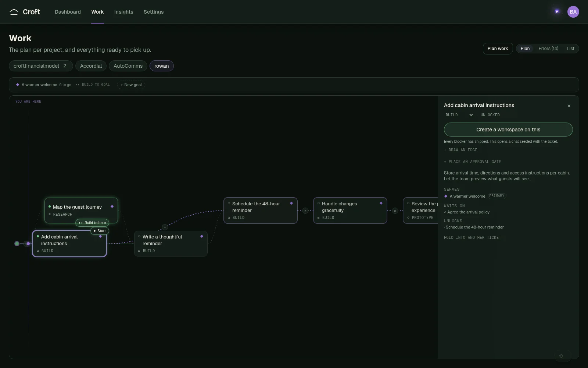Click goal diamond on Write a thoughtful reminder card
This screenshot has width=588, height=368.
click(x=202, y=236)
